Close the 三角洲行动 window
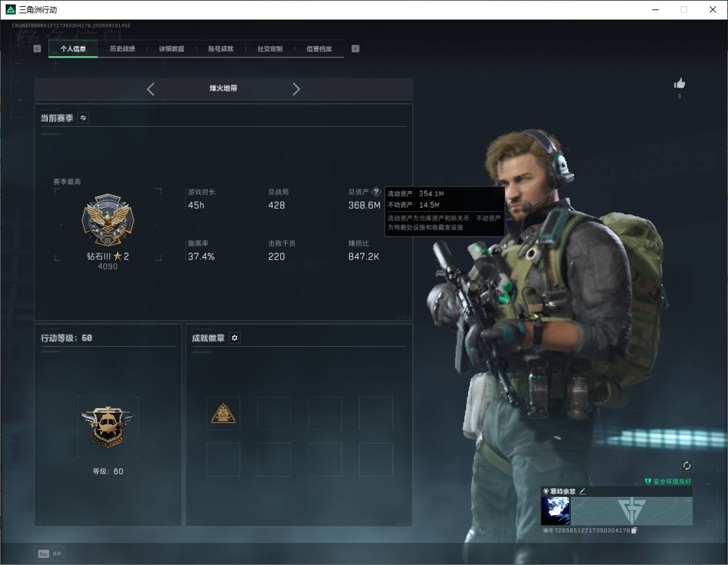 click(713, 9)
